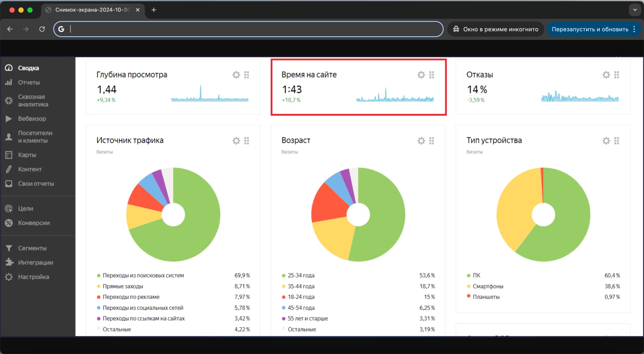
Task: Select Отчеты in the sidebar
Action: pos(29,82)
